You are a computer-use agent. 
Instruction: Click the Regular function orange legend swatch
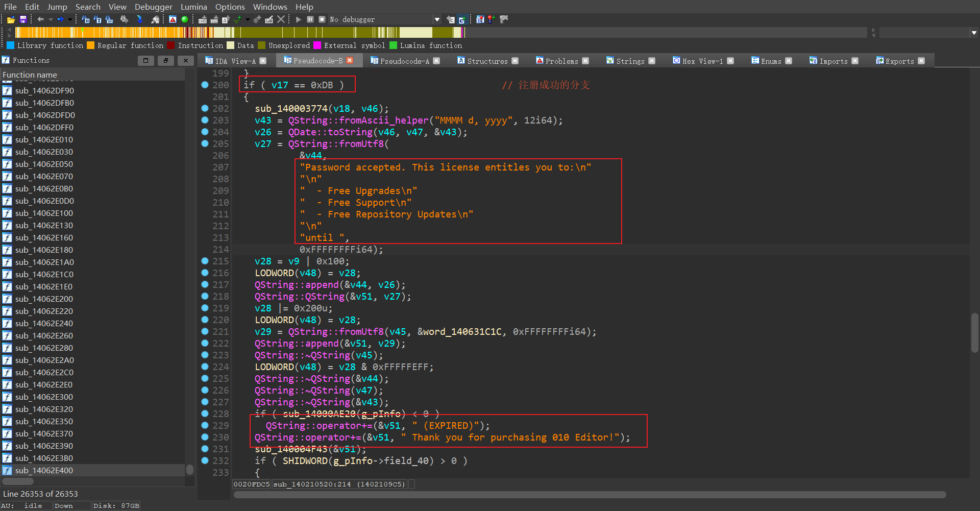pyautogui.click(x=91, y=45)
